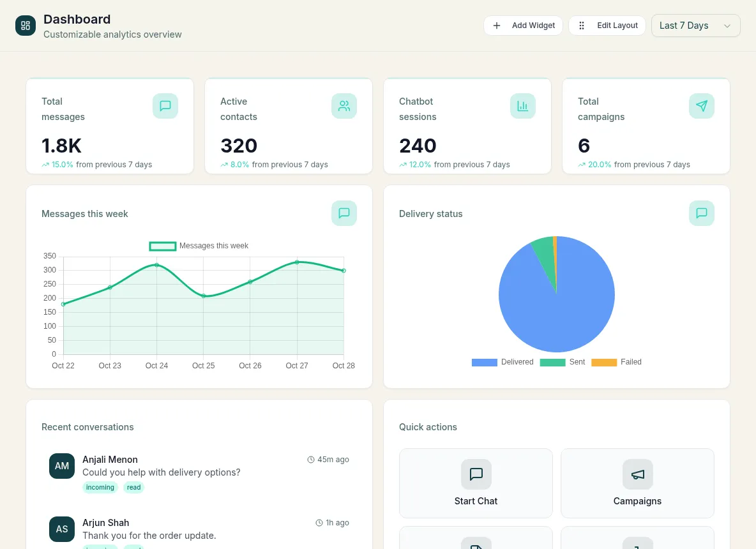
Task: Click "Thank you for the order update." message
Action: click(x=149, y=536)
